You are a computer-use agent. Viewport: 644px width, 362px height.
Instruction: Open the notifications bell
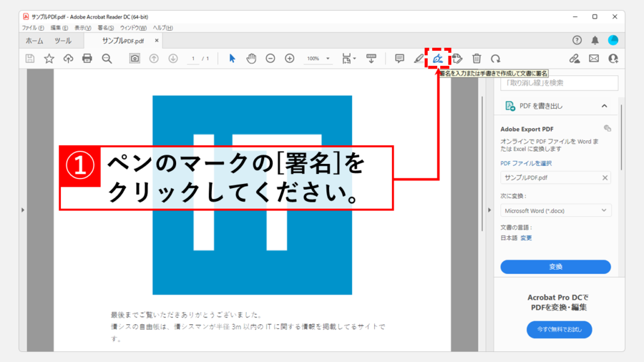[595, 40]
